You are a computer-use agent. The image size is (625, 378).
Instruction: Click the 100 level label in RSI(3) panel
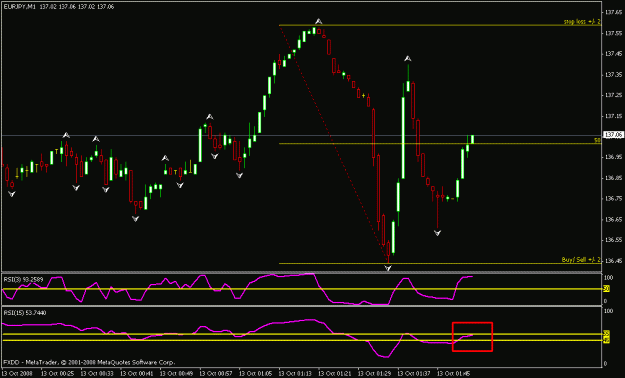click(609, 278)
